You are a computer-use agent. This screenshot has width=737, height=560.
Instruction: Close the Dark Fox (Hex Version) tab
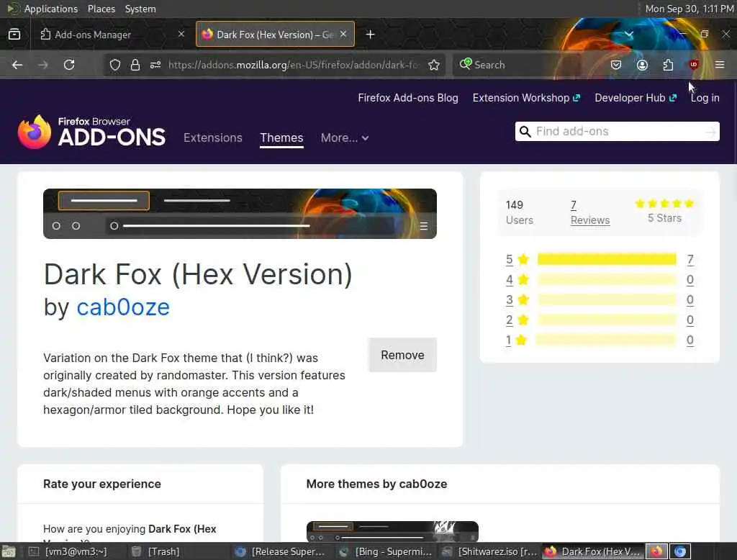pos(343,34)
